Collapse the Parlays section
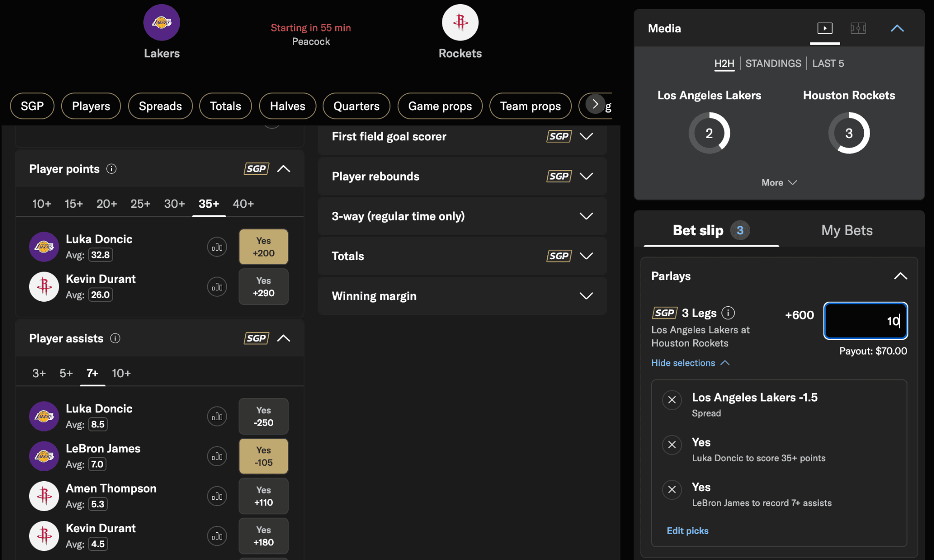Image resolution: width=934 pixels, height=560 pixels. tap(900, 276)
